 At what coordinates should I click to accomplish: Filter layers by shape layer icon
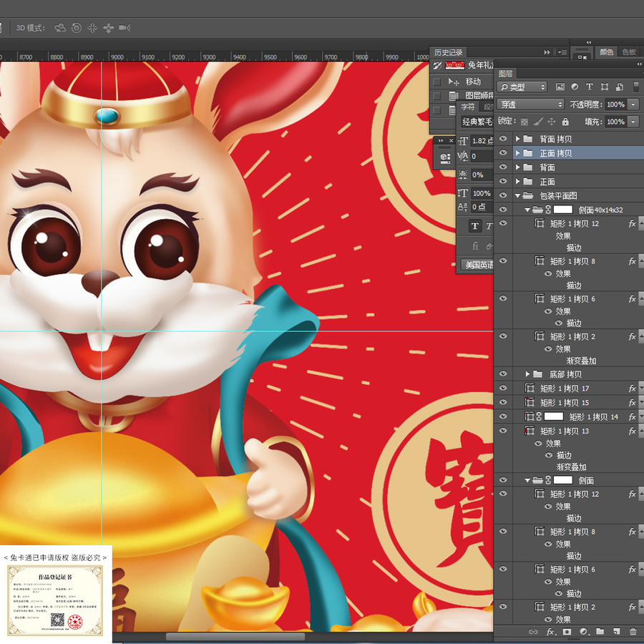[605, 87]
